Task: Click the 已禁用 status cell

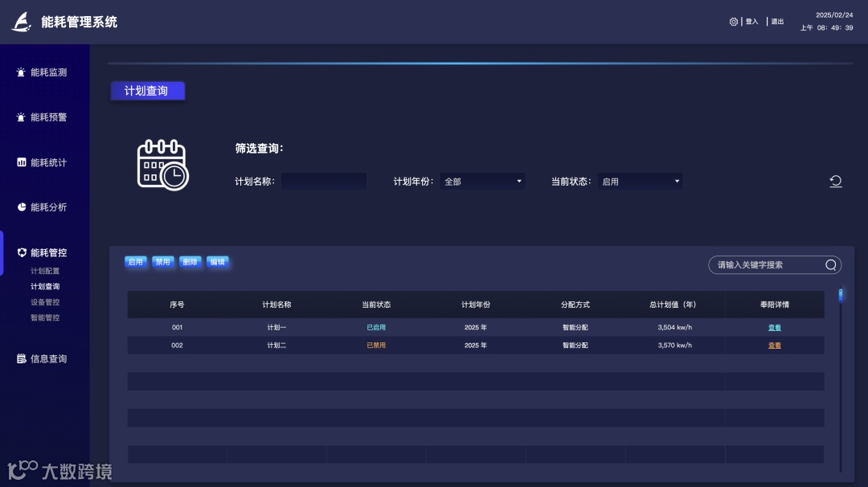Action: coord(376,346)
